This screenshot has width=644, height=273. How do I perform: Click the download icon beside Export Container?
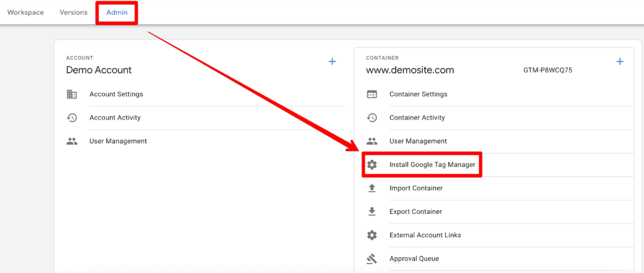coord(372,211)
